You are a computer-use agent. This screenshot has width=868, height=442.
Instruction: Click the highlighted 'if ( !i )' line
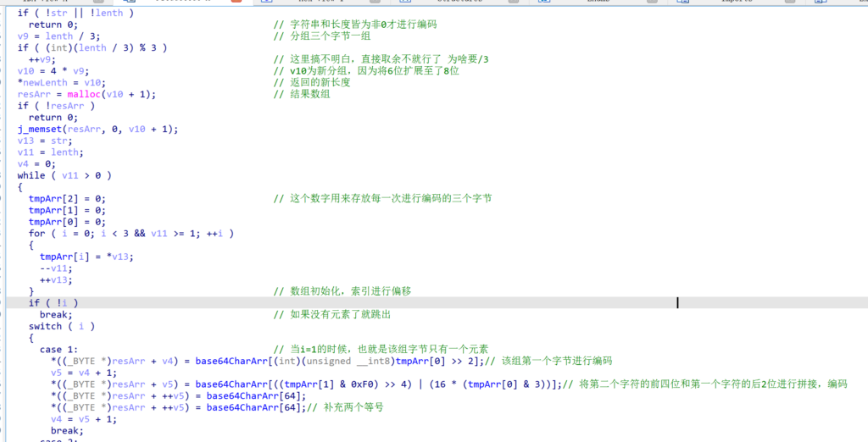[53, 302]
